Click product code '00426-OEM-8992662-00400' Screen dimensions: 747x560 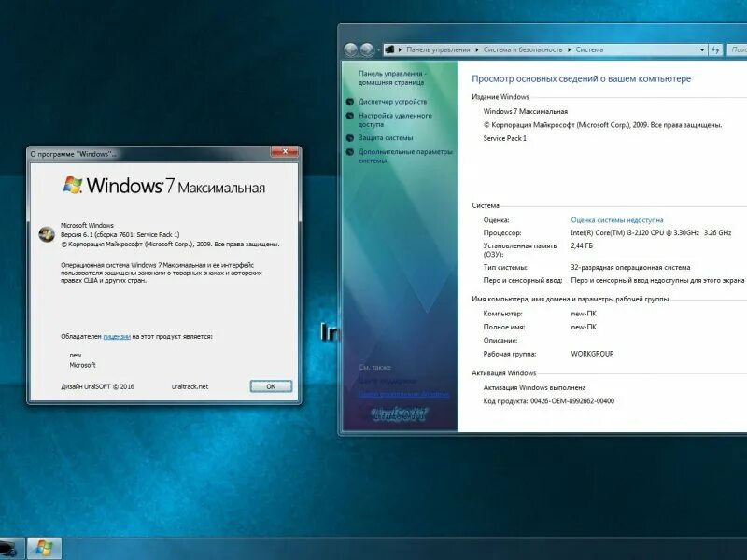(x=572, y=401)
